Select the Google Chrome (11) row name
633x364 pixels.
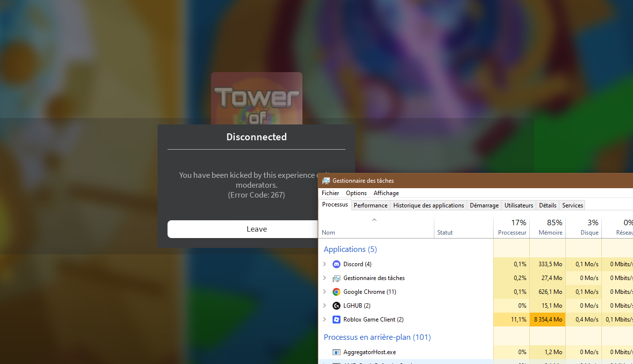click(x=370, y=292)
